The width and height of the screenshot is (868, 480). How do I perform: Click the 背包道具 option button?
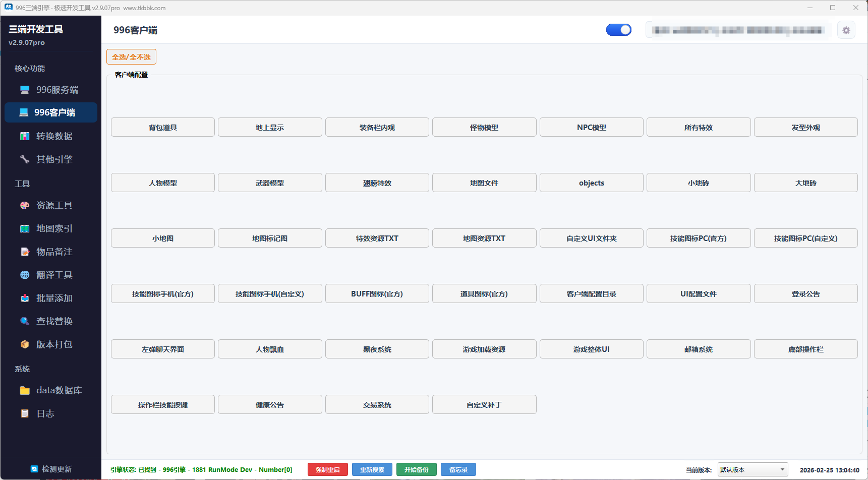click(163, 128)
